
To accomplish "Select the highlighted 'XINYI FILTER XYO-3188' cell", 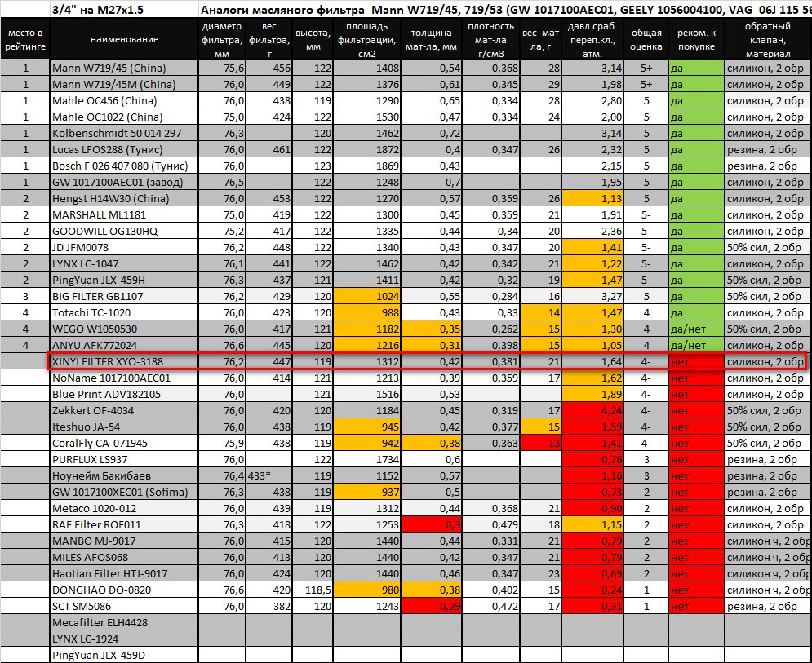I will [x=124, y=361].
